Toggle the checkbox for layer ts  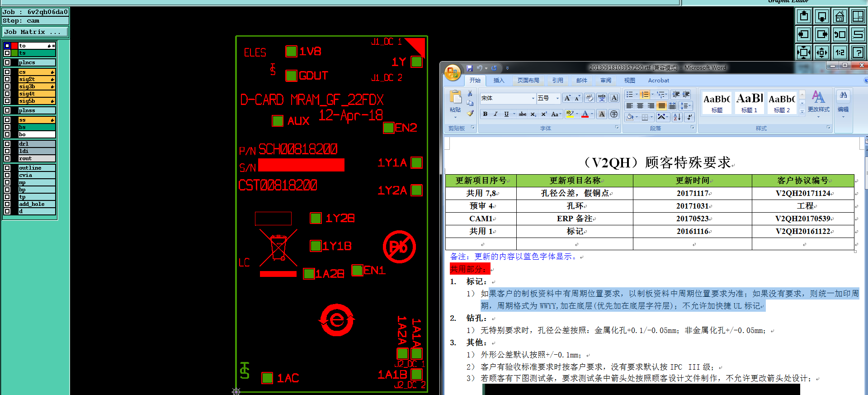pyautogui.click(x=7, y=53)
